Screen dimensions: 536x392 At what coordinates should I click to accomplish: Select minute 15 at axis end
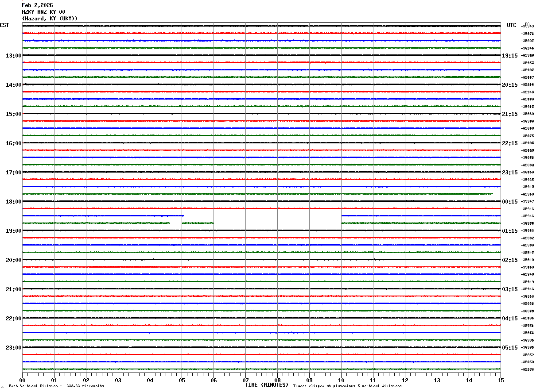click(x=501, y=380)
